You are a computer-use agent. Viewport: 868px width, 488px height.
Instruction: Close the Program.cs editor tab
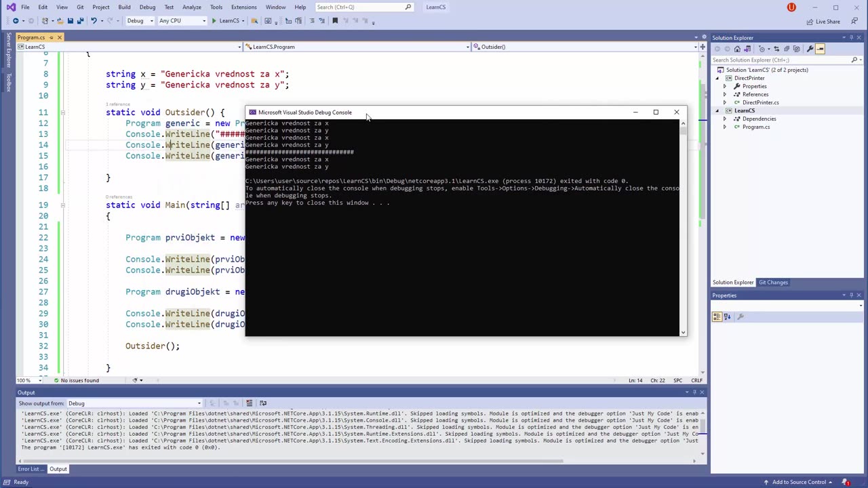click(59, 37)
